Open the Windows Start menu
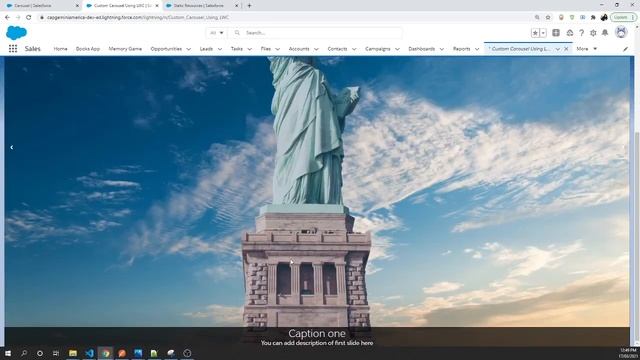Viewport: 640px width, 360px height. point(8,353)
